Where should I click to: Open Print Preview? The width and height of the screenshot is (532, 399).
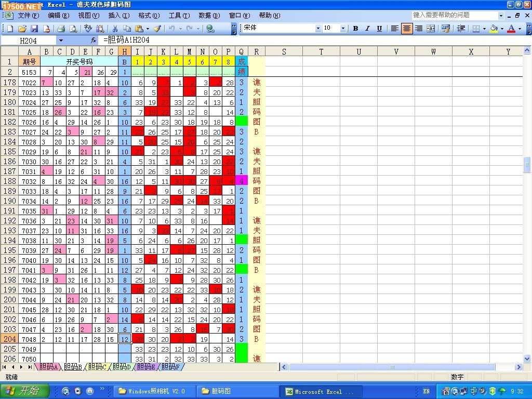pyautogui.click(x=73, y=29)
